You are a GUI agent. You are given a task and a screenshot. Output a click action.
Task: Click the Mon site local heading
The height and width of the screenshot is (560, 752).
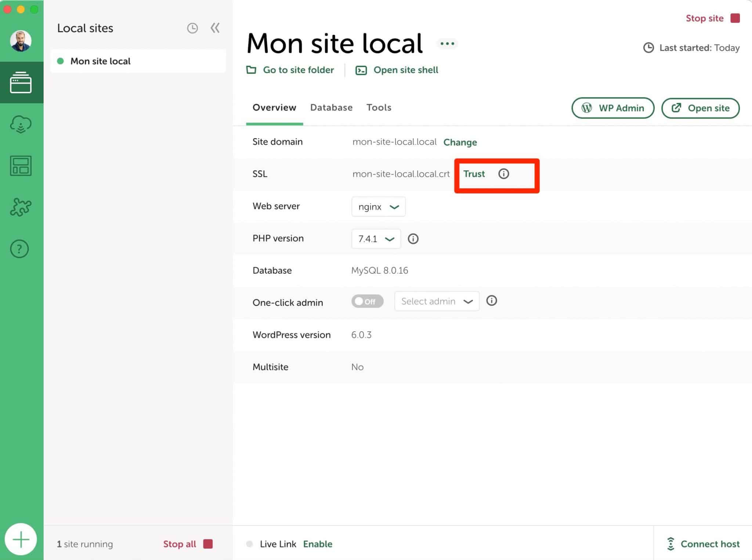pos(335,43)
